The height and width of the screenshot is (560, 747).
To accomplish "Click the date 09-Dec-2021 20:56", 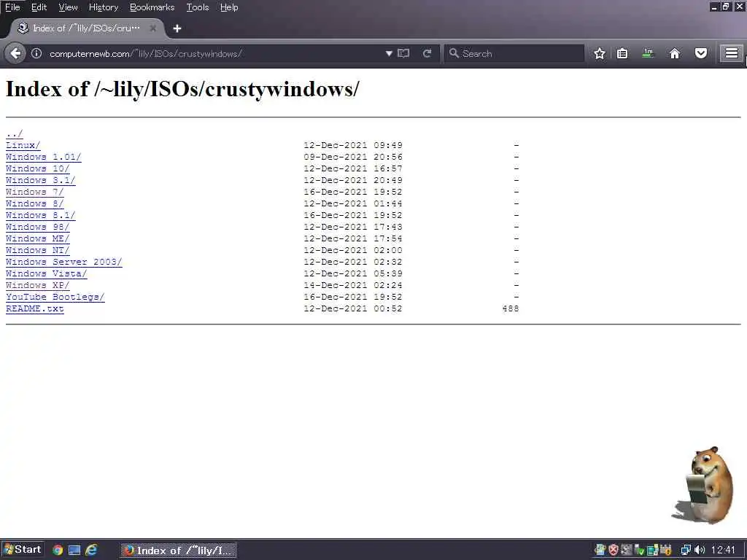I will tap(353, 157).
